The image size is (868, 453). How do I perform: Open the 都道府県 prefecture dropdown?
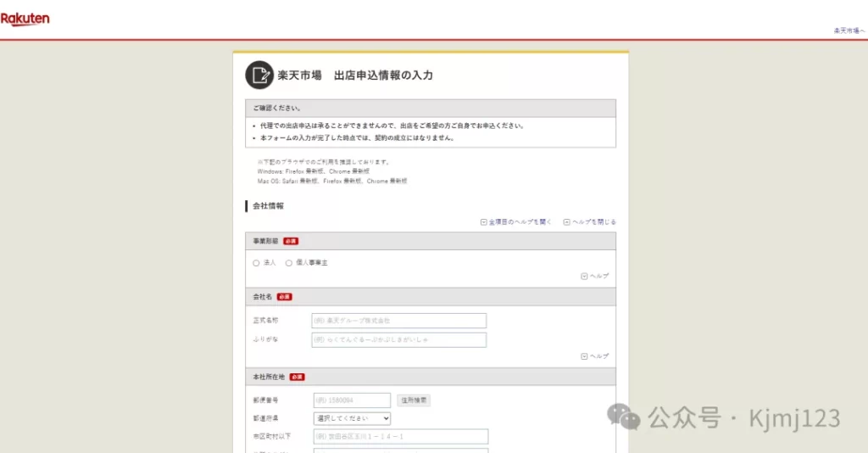(x=352, y=419)
